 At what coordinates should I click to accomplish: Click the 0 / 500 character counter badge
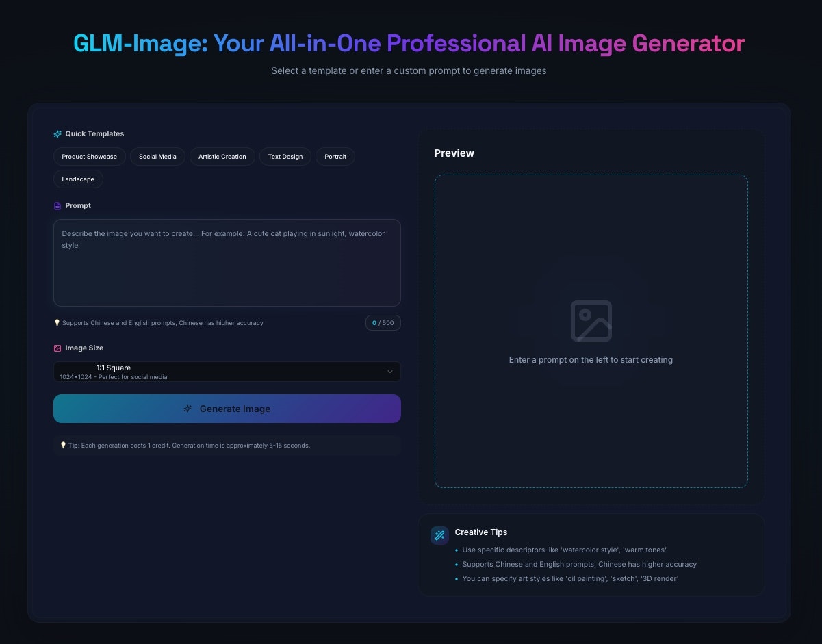coord(383,322)
